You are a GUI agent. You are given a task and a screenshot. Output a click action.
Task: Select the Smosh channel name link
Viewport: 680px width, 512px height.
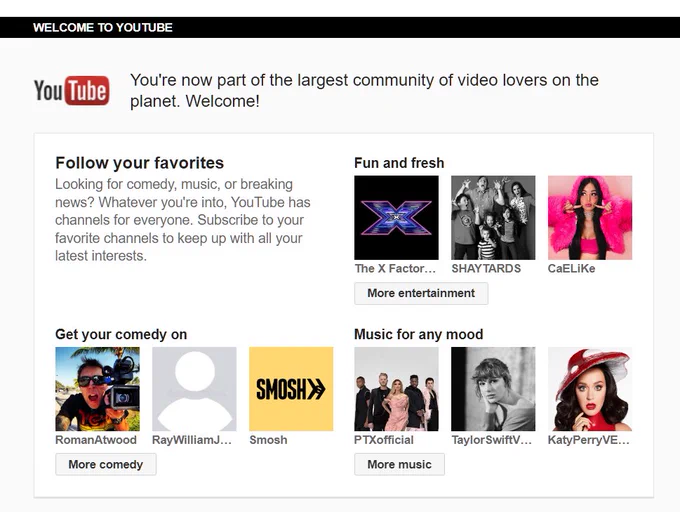pos(268,440)
